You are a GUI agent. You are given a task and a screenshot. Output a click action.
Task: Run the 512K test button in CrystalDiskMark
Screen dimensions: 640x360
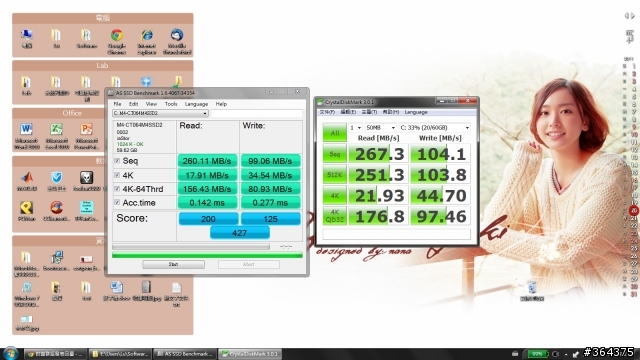pos(335,175)
